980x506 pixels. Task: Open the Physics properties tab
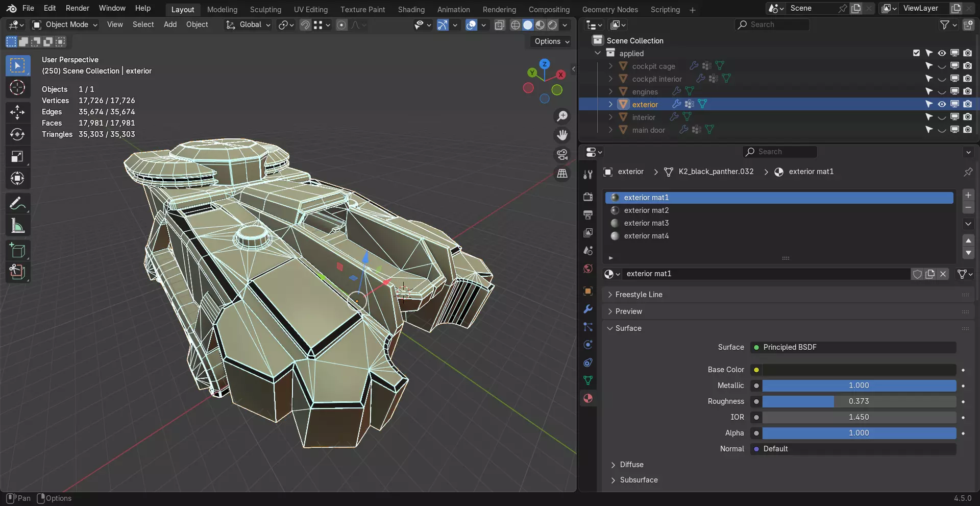588,345
